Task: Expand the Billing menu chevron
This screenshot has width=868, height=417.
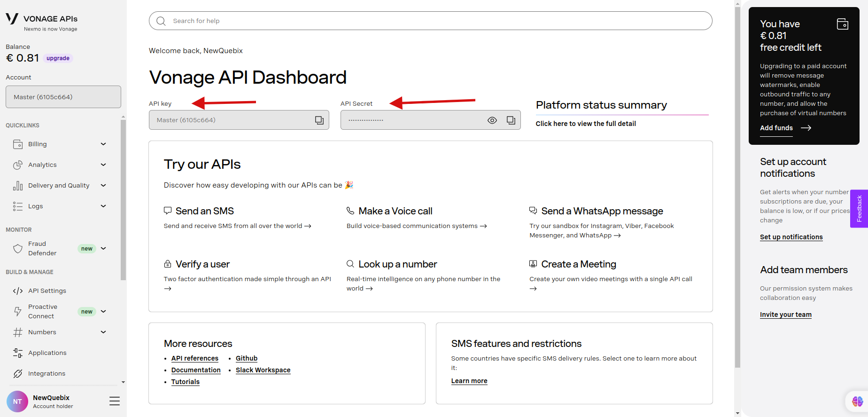Action: (103, 144)
